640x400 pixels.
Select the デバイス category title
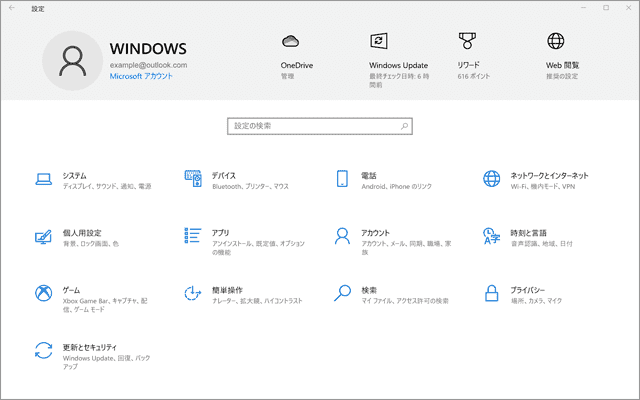point(224,176)
